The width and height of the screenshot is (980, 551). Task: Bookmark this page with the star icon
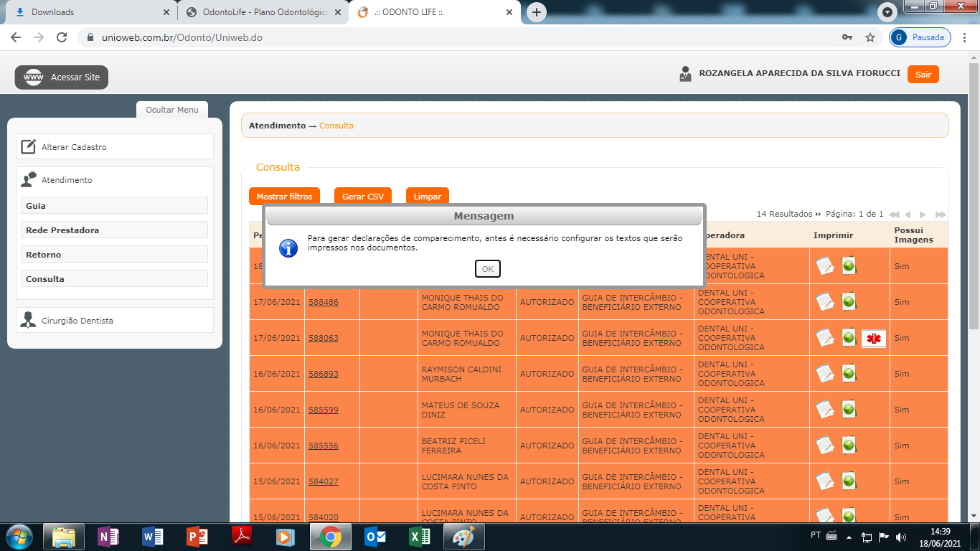pyautogui.click(x=870, y=37)
